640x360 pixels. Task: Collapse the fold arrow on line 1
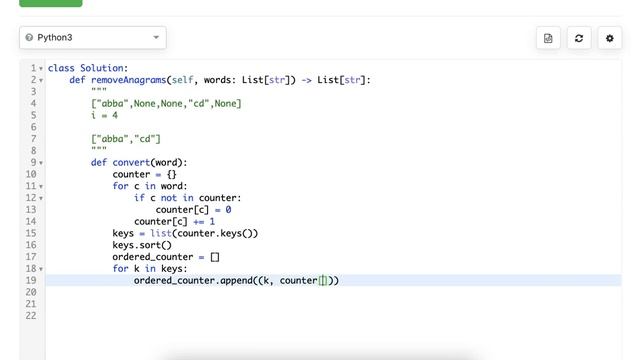click(x=41, y=69)
